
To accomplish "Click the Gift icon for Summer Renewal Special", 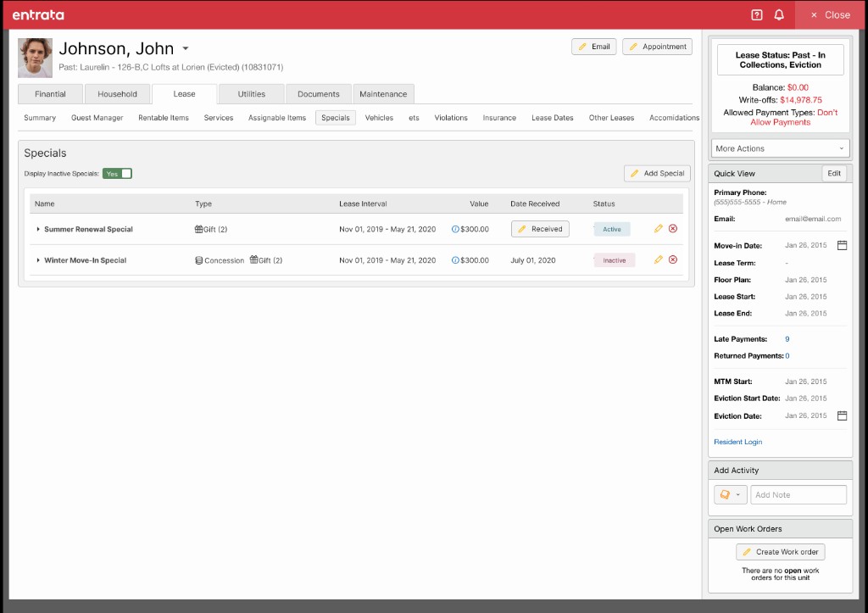I will pyautogui.click(x=198, y=229).
